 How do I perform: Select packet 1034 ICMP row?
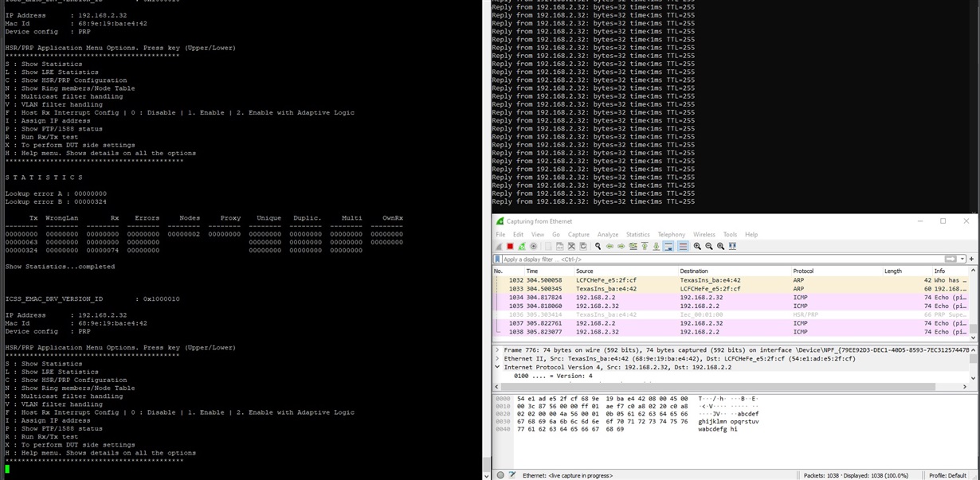point(731,298)
